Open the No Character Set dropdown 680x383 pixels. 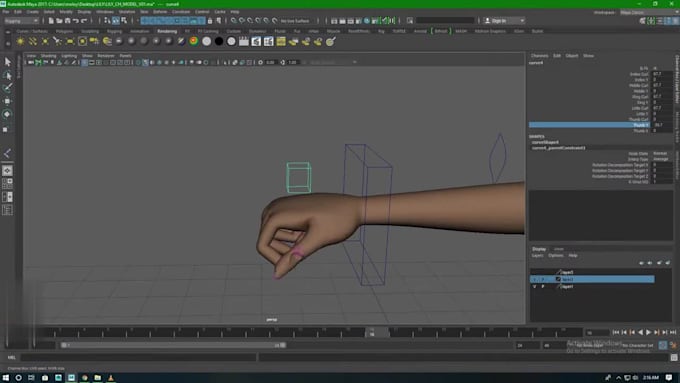pyautogui.click(x=638, y=345)
